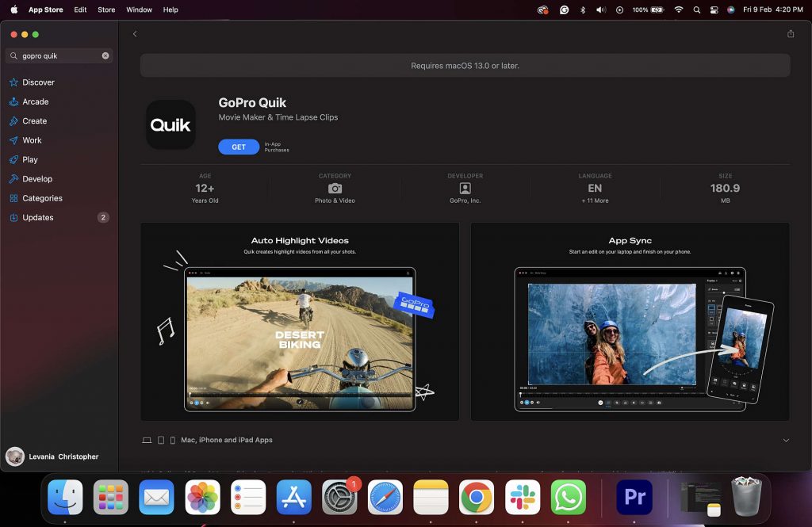This screenshot has width=812, height=527.
Task: Click the battery status in the menu bar
Action: (x=649, y=10)
